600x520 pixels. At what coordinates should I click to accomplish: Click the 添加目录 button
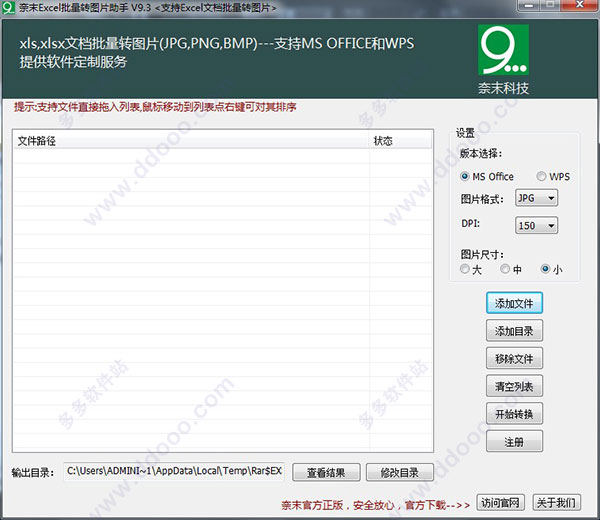pos(514,331)
